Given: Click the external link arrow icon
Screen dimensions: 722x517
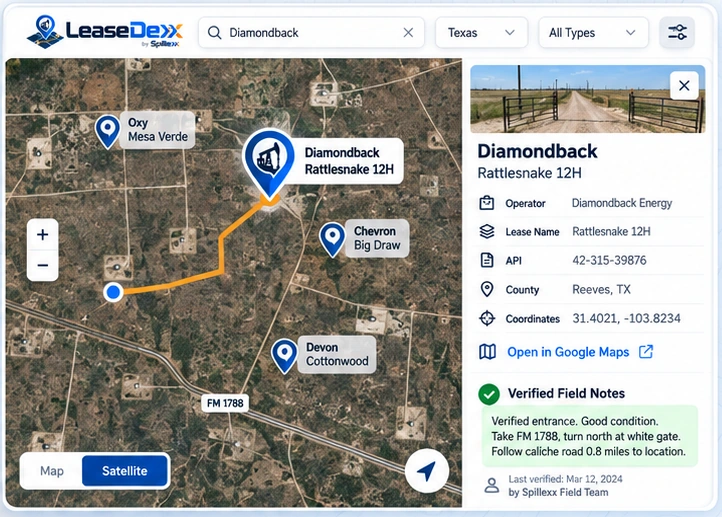Looking at the screenshot, I should pyautogui.click(x=646, y=352).
